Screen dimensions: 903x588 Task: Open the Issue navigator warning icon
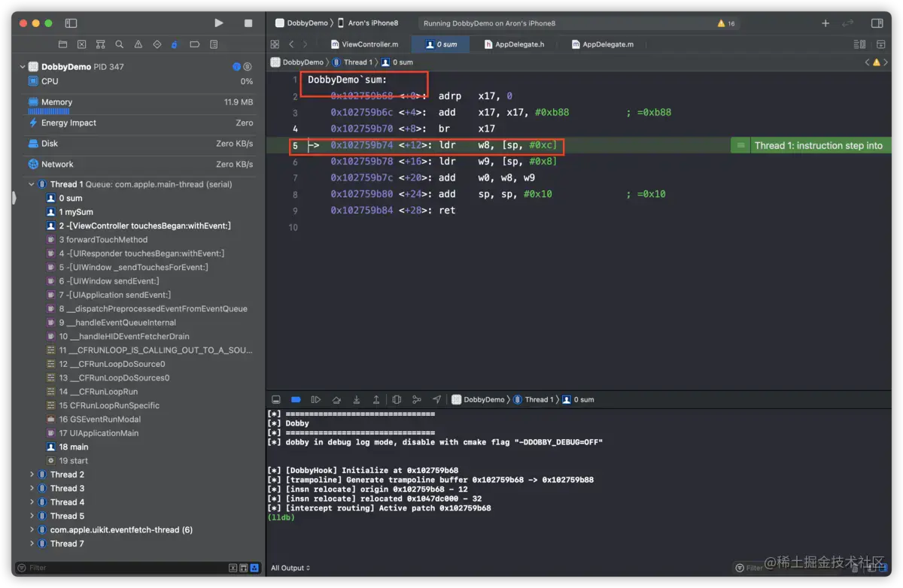(138, 44)
